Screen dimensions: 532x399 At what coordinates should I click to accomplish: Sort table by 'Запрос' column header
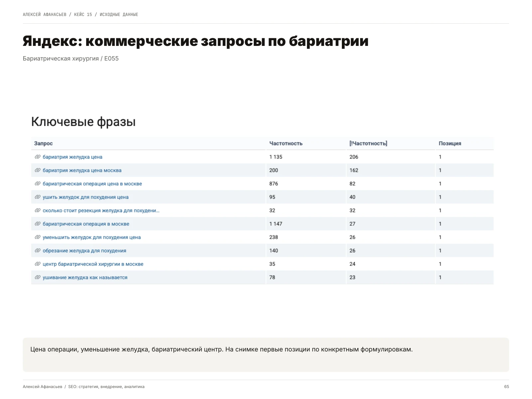pyautogui.click(x=44, y=144)
